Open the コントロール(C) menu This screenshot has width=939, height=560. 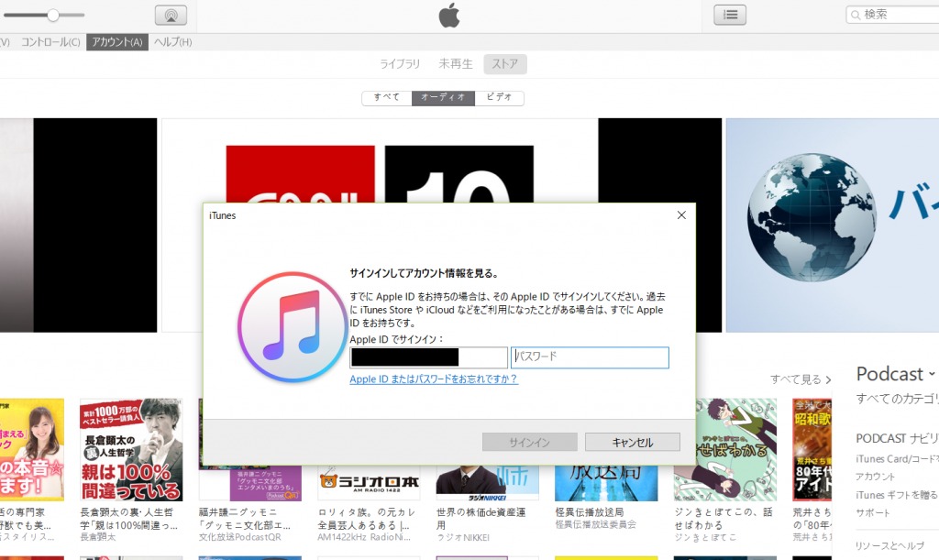click(x=50, y=42)
